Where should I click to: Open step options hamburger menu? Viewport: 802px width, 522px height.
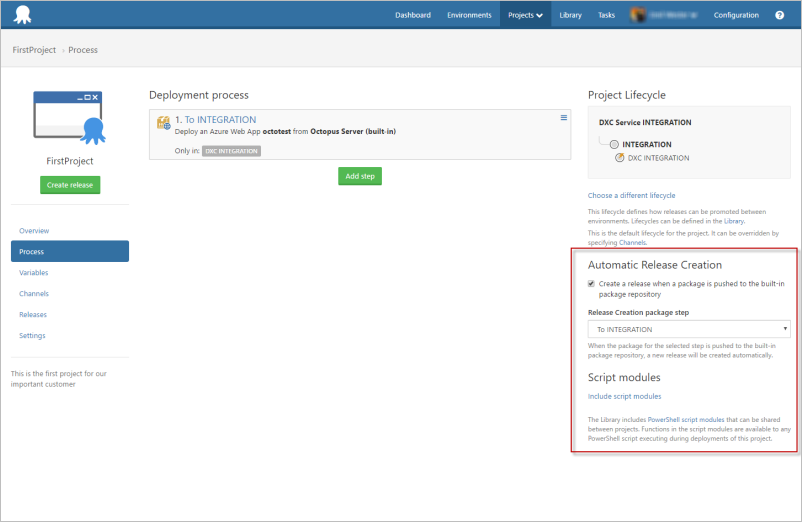[563, 118]
